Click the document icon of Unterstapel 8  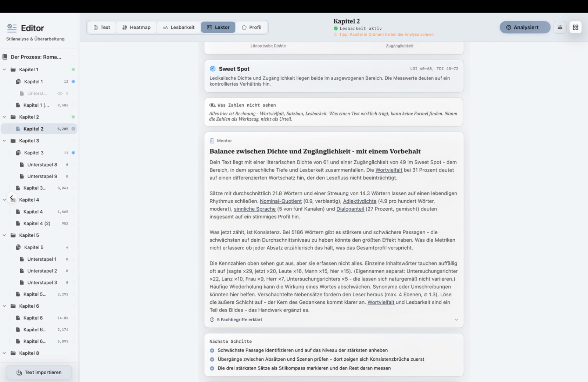pyautogui.click(x=22, y=165)
